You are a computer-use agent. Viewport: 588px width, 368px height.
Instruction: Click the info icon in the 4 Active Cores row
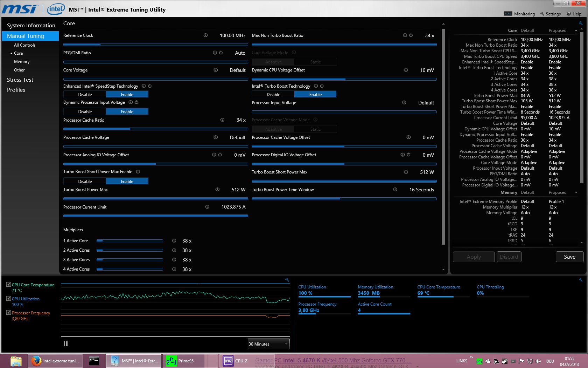pos(174,269)
